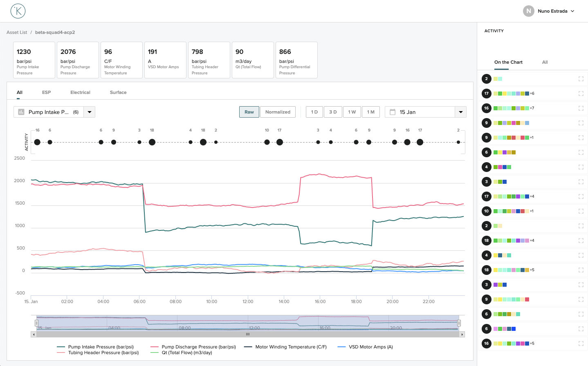Toggle the Raw data display mode
588x366 pixels.
(x=249, y=112)
